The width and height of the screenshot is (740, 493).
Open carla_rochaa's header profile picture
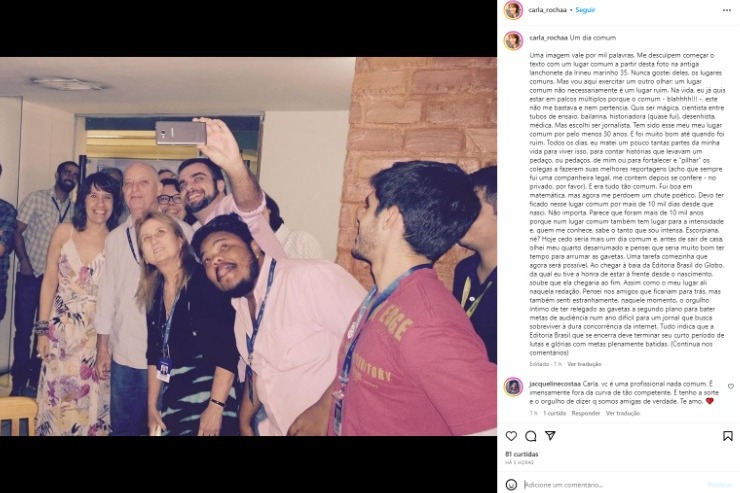(x=513, y=10)
